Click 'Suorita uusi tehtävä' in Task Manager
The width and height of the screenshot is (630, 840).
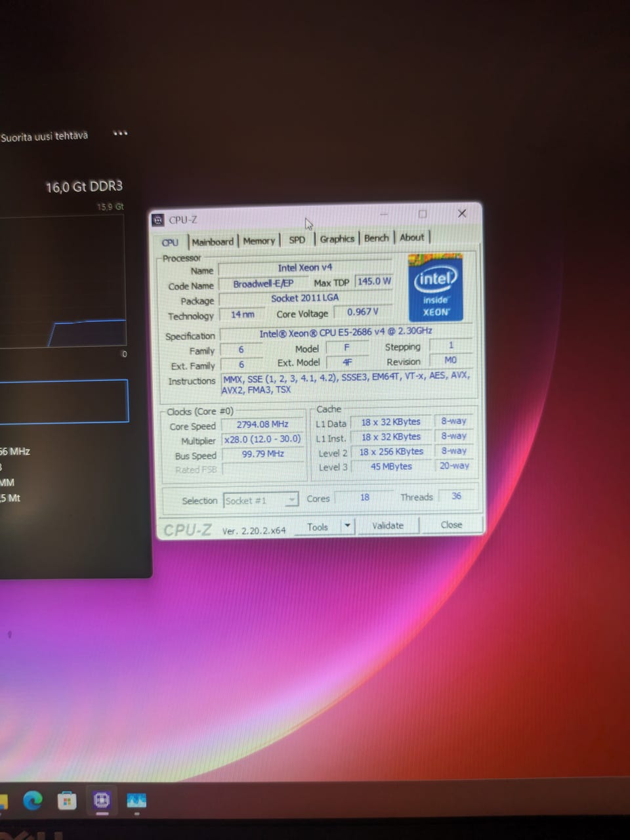point(44,136)
